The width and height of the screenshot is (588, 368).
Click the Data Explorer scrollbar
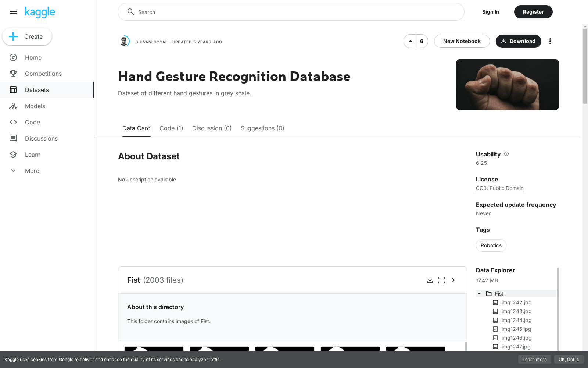(558, 309)
